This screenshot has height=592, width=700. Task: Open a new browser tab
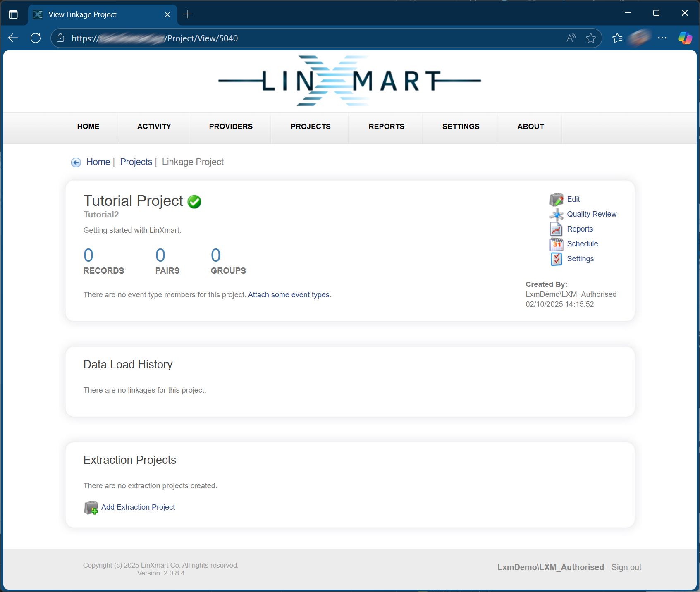[188, 14]
